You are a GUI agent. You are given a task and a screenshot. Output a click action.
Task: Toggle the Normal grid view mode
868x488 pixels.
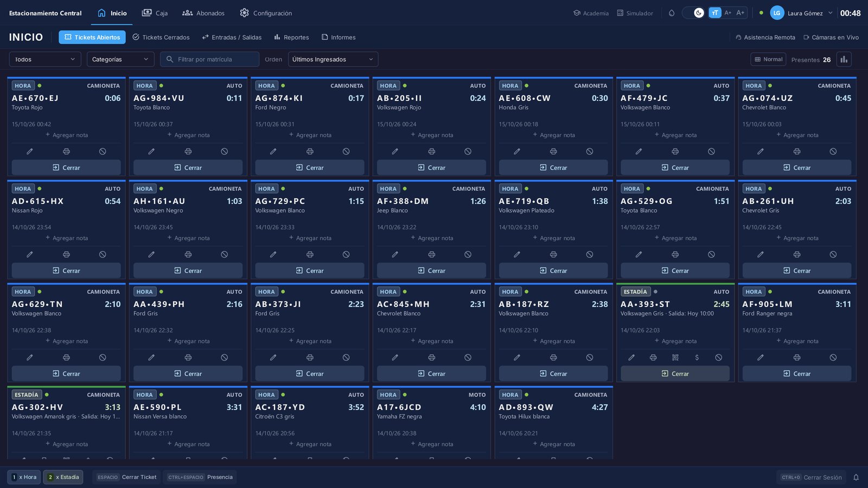(x=769, y=60)
